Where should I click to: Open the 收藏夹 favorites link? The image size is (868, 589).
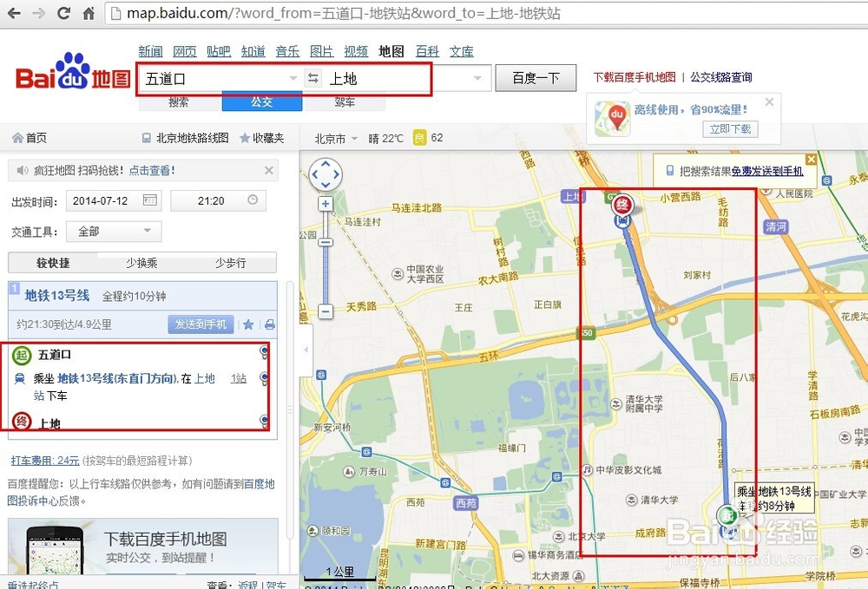click(262, 138)
